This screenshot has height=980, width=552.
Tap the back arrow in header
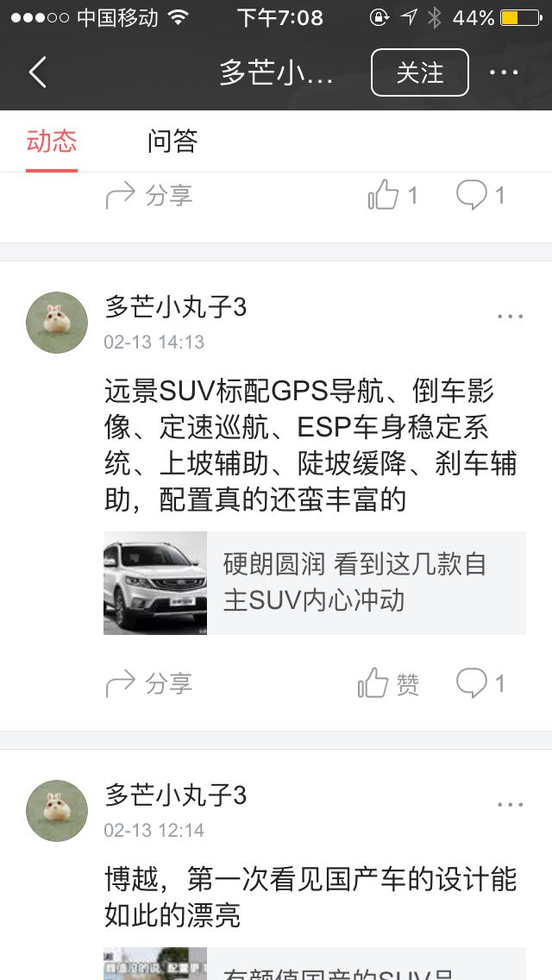point(37,72)
